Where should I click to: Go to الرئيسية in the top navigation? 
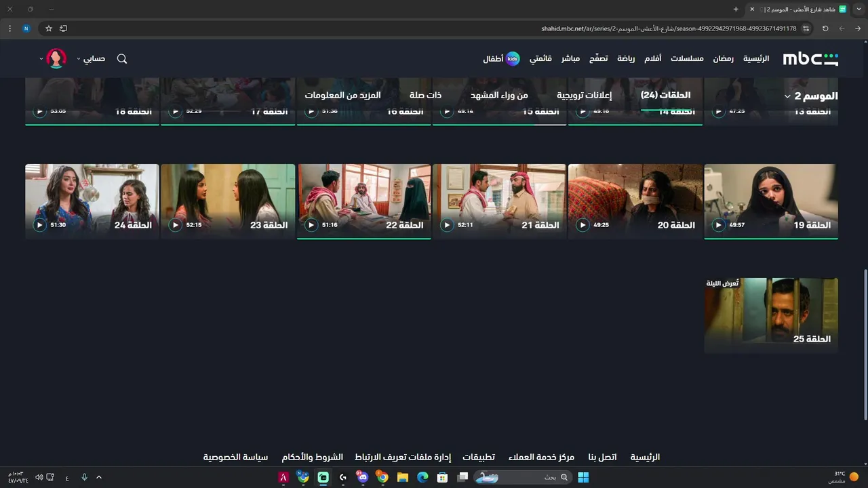point(756,59)
